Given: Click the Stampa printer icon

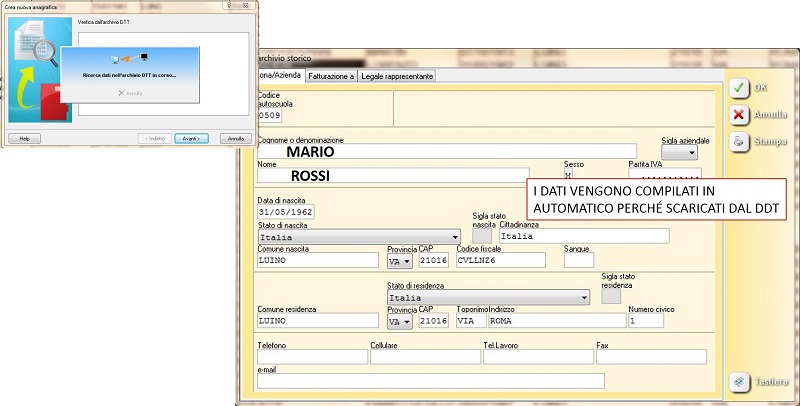Looking at the screenshot, I should pyautogui.click(x=739, y=141).
